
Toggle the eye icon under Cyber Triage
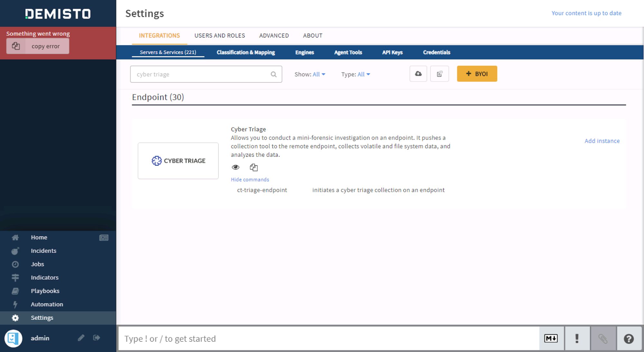click(x=235, y=167)
